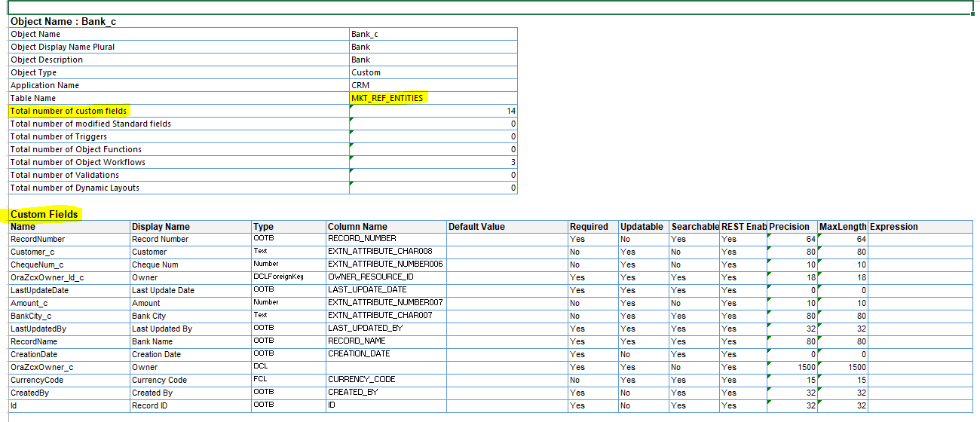The image size is (980, 422).
Task: Click the 'Bank Name' display name cell
Action: (190, 341)
